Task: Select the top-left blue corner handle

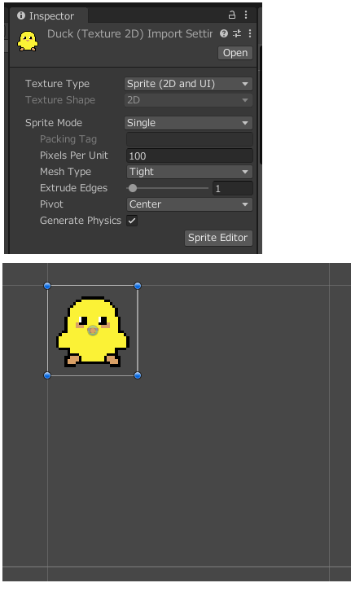Action: pyautogui.click(x=47, y=286)
